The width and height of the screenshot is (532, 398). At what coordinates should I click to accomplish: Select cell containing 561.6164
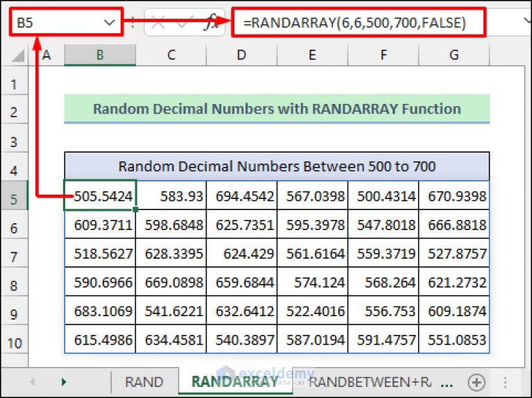(313, 253)
